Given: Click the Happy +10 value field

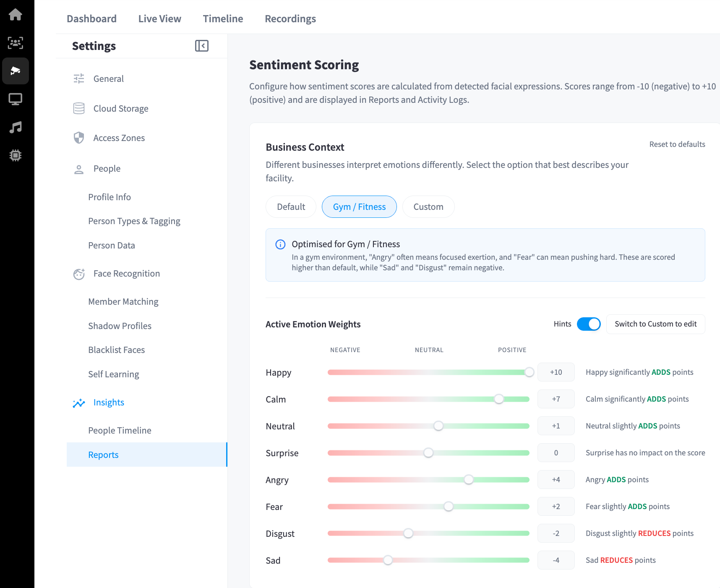Looking at the screenshot, I should pos(556,372).
